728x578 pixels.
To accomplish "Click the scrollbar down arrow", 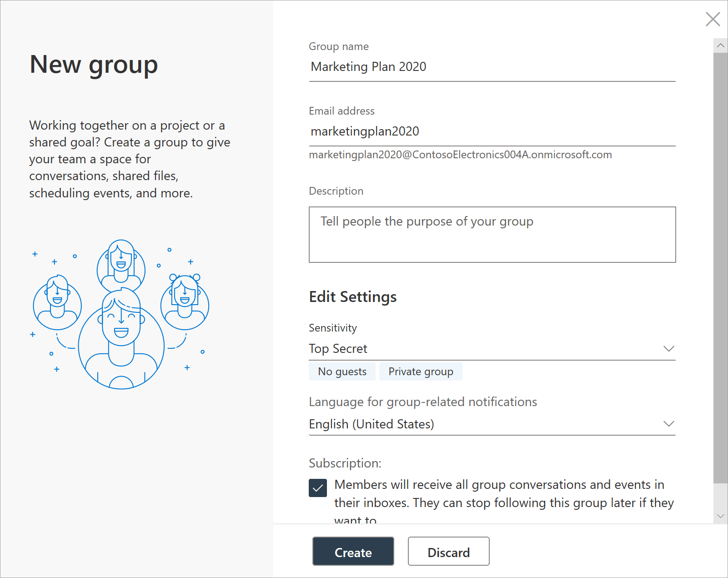I will point(720,516).
